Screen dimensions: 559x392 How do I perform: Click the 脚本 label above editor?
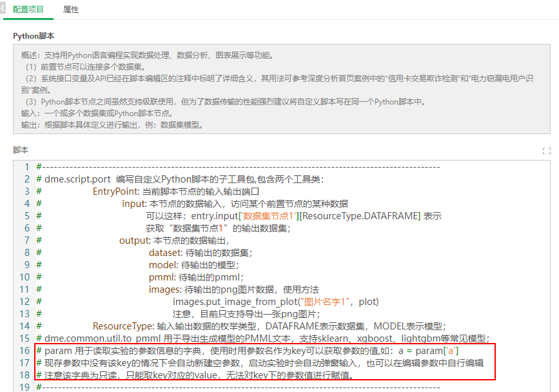[x=21, y=150]
